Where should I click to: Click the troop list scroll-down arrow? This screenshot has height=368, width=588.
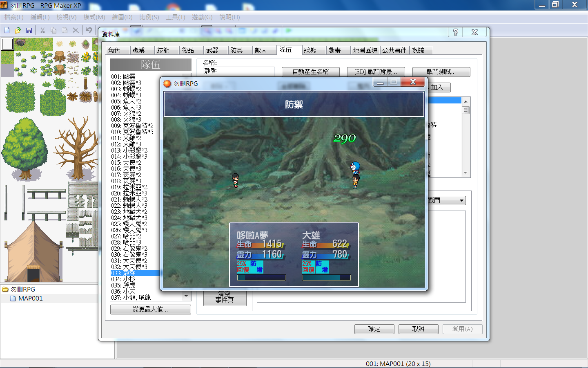pos(186,296)
